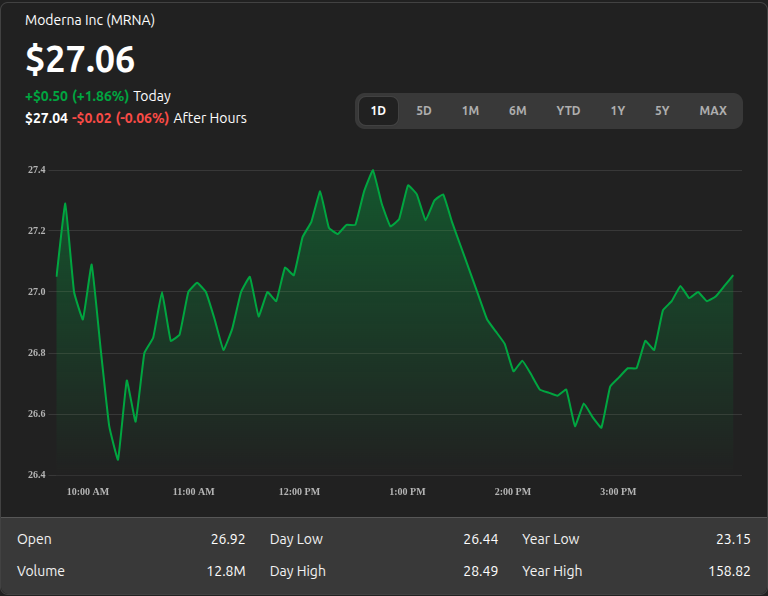This screenshot has height=596, width=768.
Task: Click the 26.6 y-axis label
Action: (36, 414)
